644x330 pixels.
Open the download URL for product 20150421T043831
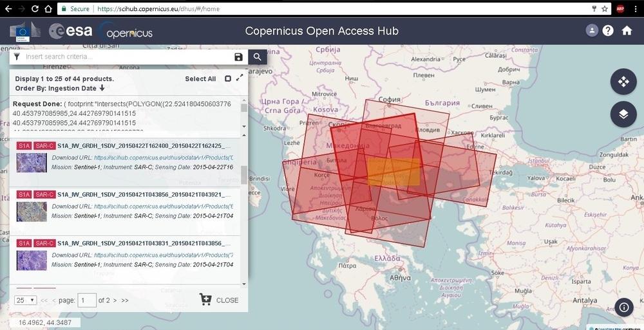pos(164,255)
